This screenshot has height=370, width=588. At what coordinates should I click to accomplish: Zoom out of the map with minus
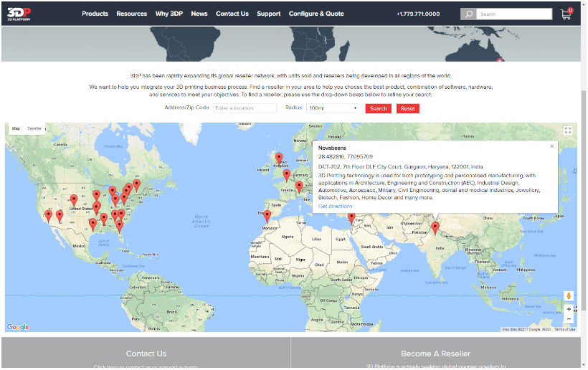569,319
